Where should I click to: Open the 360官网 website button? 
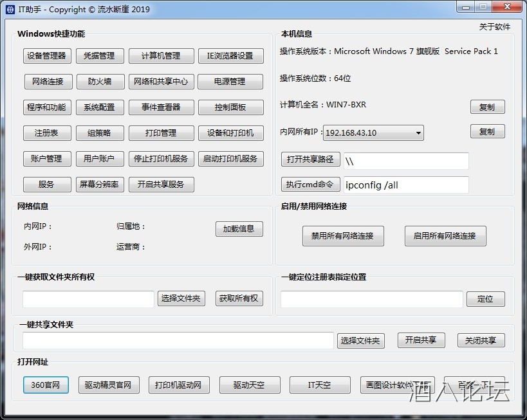coord(46,385)
